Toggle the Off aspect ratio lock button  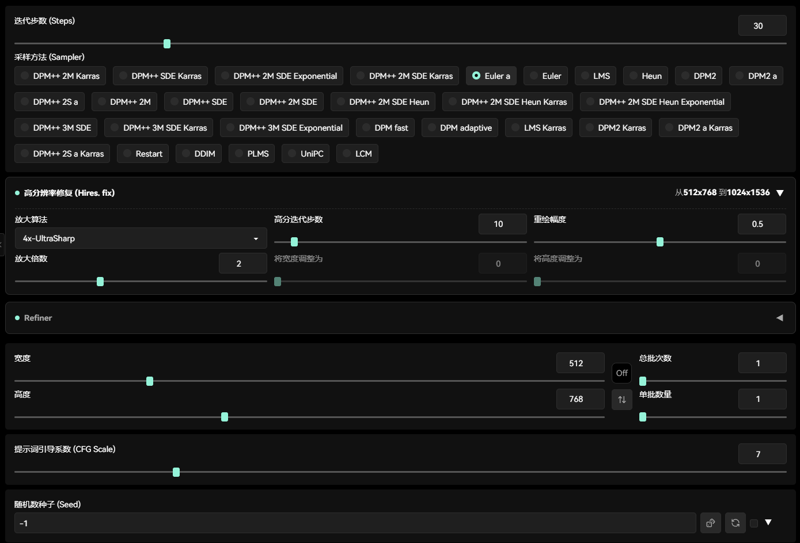pyautogui.click(x=621, y=373)
